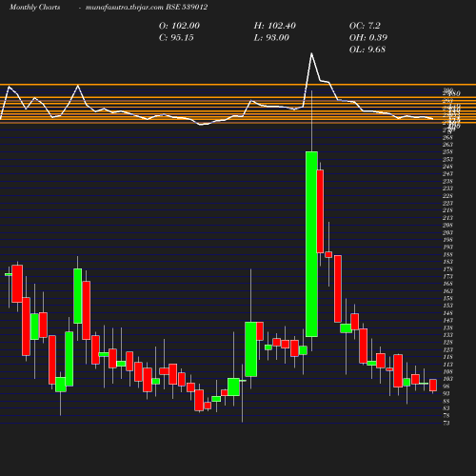Click price axis label 153
This screenshot has height=476, width=476.
[x=447, y=306]
